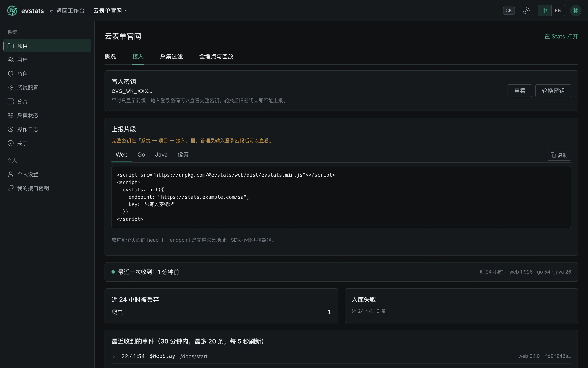This screenshot has height=368, width=588.
Task: Open 采集状态 collection status
Action: [x=47, y=115]
